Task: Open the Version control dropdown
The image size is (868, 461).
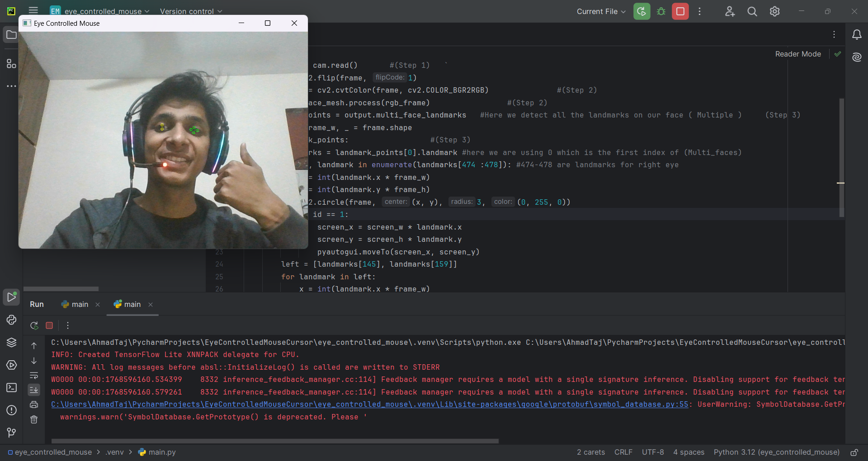Action: click(191, 11)
